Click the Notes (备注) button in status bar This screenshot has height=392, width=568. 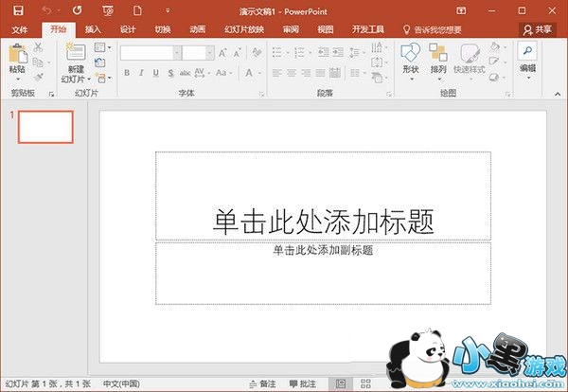click(264, 383)
